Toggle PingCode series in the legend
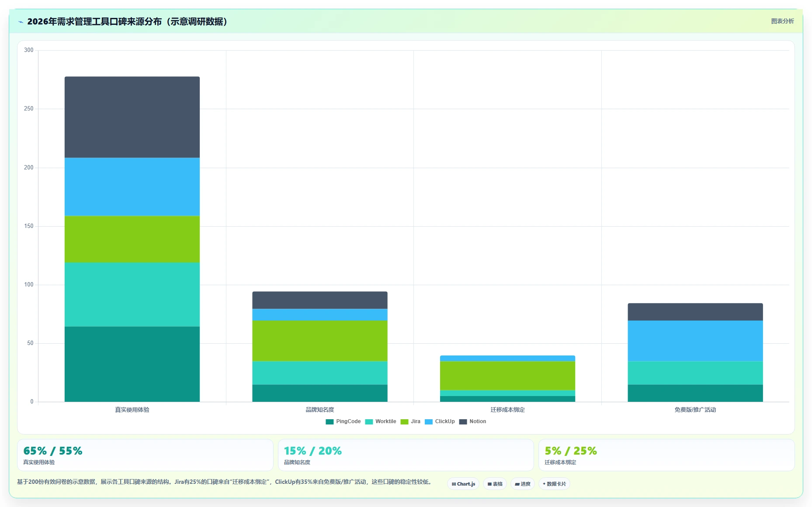The image size is (812, 507). click(343, 421)
